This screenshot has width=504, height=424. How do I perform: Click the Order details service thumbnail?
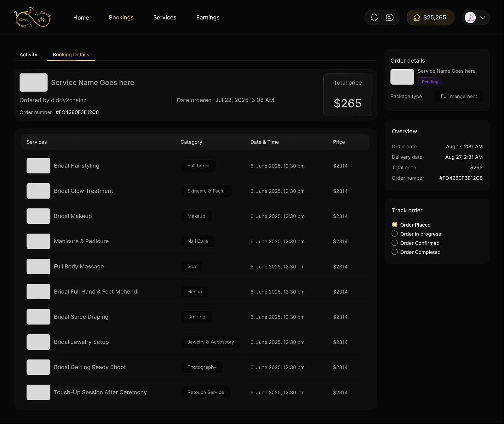402,77
